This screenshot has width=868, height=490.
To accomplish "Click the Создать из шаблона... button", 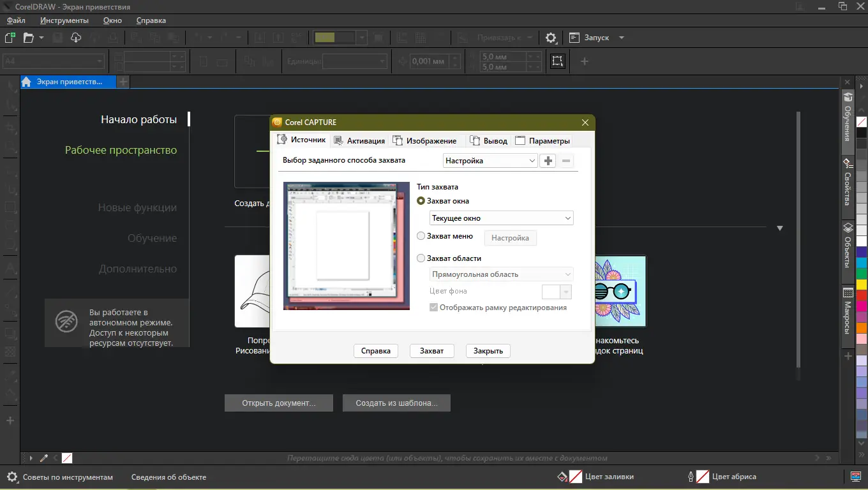I will click(x=397, y=403).
